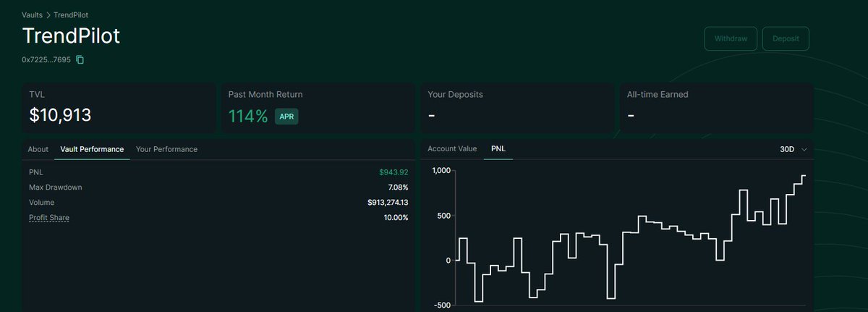Switch chart to Account Value tab

click(x=452, y=148)
